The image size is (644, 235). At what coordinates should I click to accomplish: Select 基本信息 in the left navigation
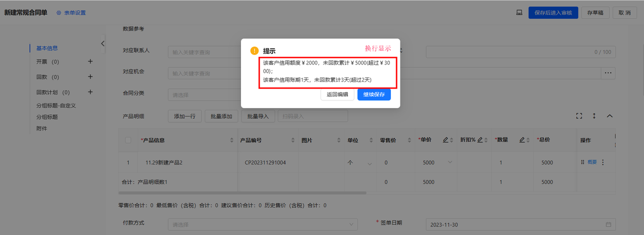(47, 48)
